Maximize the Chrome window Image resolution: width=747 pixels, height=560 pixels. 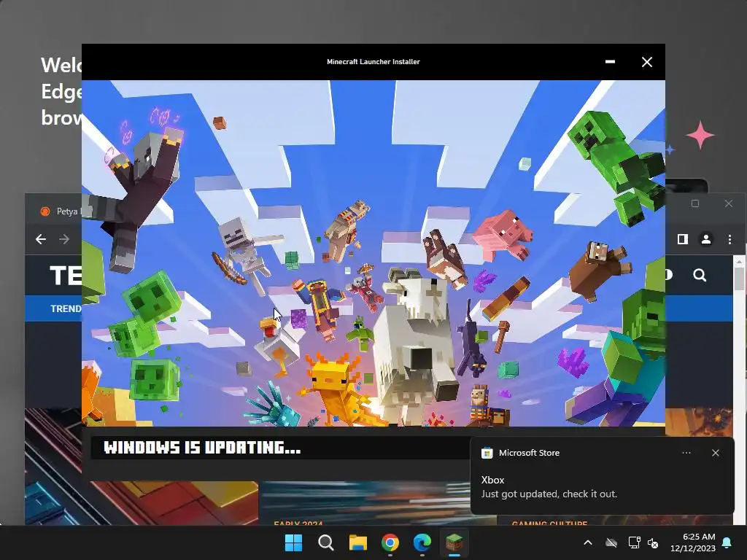[695, 204]
